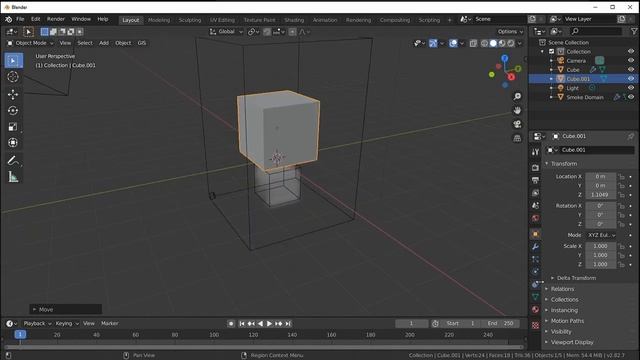Image resolution: width=640 pixels, height=360 pixels.
Task: Click the pin icon in properties header
Action: [631, 136]
